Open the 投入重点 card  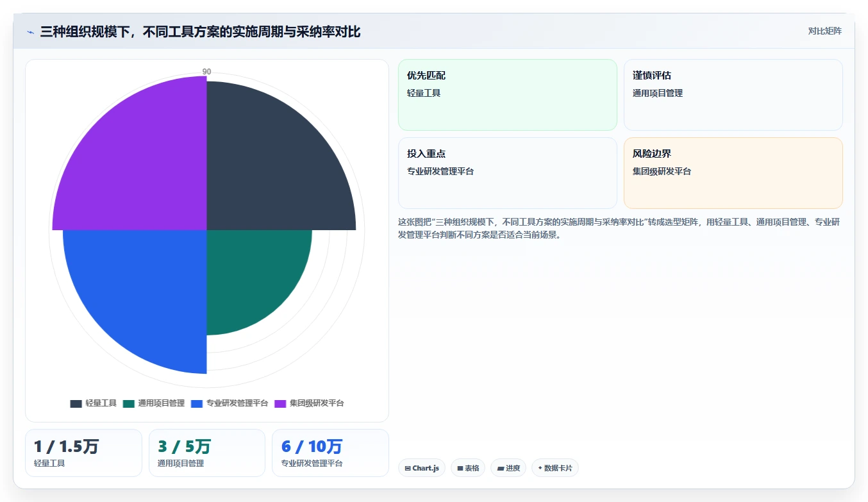pos(507,173)
